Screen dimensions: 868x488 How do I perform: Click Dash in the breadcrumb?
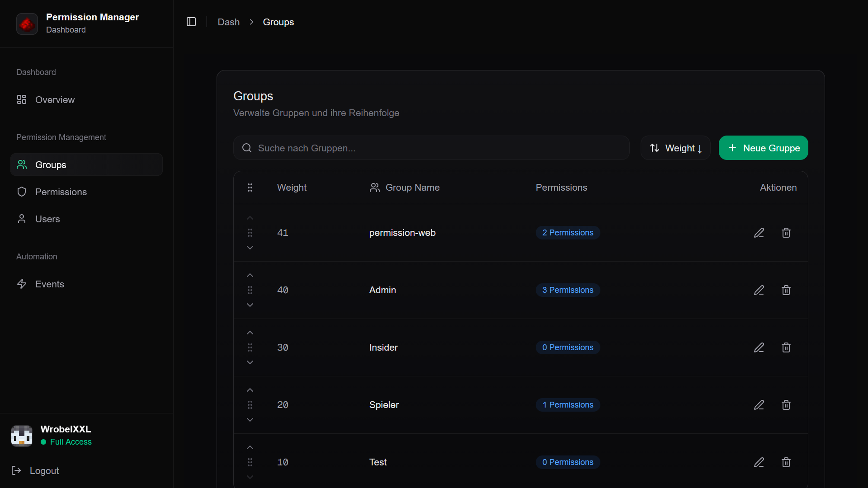coord(229,22)
